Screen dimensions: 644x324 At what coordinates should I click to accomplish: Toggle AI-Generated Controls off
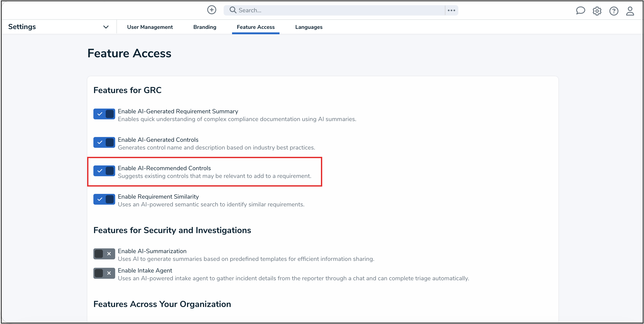pos(104,142)
